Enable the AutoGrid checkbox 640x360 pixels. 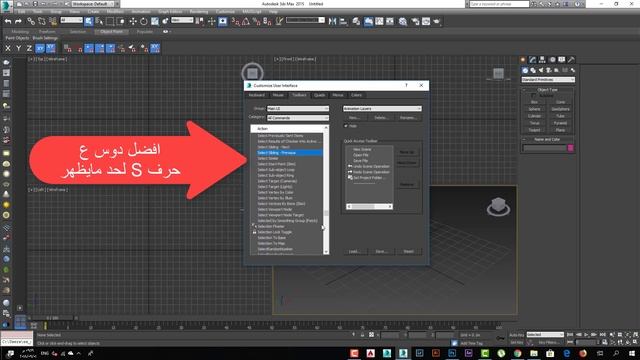click(x=533, y=96)
